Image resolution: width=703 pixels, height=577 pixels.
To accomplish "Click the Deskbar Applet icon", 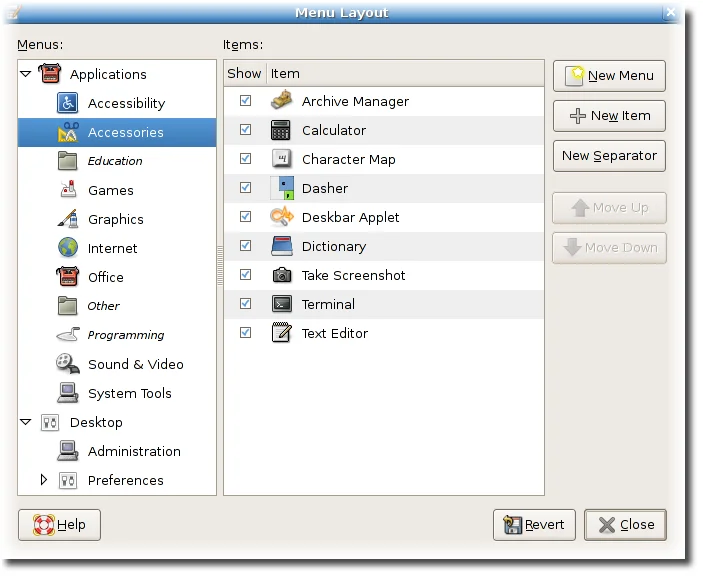I will [x=282, y=217].
